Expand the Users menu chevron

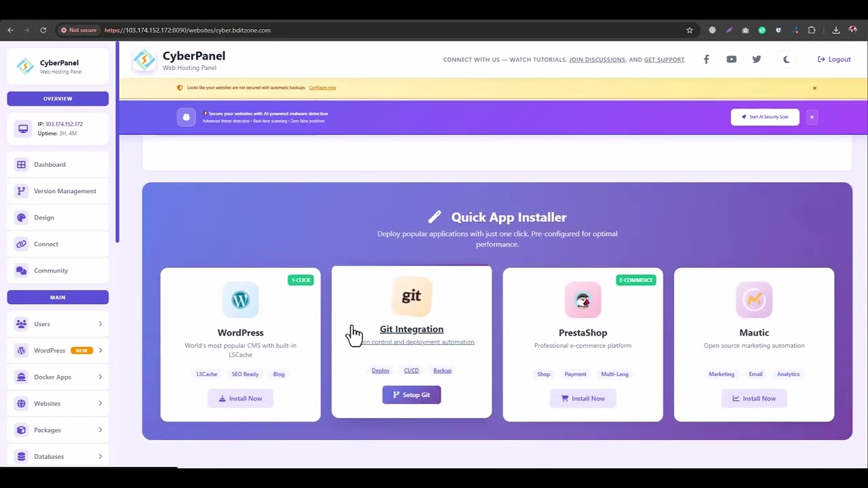point(100,324)
